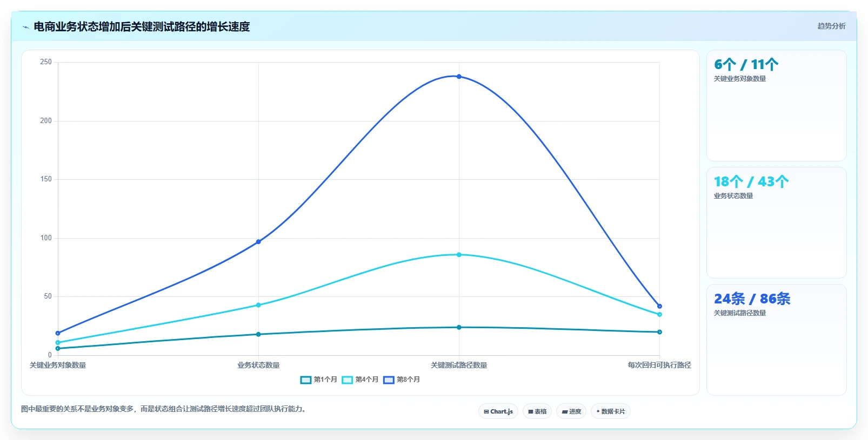Click the trend icon beside the dashboard title

pos(25,27)
